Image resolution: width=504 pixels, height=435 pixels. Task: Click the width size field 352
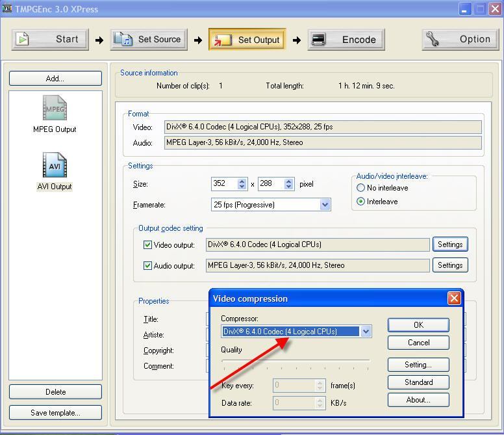(x=224, y=184)
